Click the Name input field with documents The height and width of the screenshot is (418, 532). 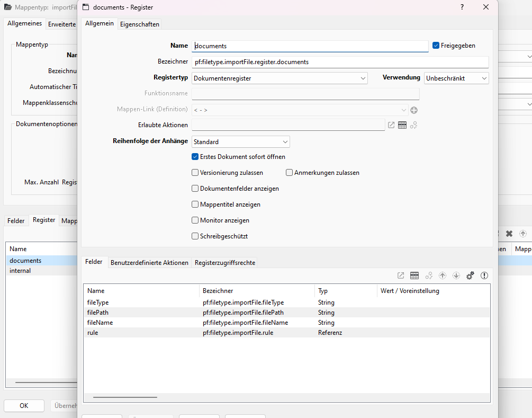coord(310,46)
